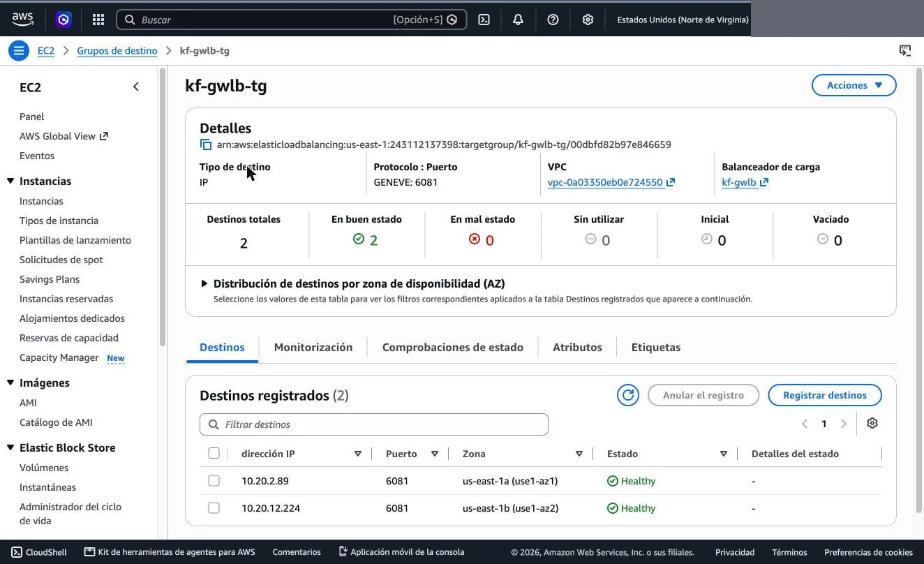This screenshot has height=564, width=924.
Task: Switch to the Destinos tab
Action: click(x=222, y=347)
